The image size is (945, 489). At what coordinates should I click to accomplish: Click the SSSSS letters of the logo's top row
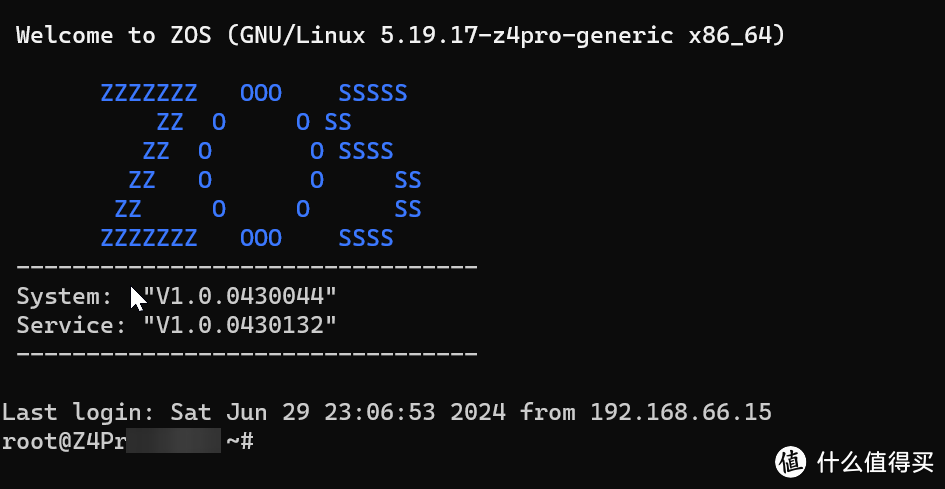pyautogui.click(x=372, y=94)
